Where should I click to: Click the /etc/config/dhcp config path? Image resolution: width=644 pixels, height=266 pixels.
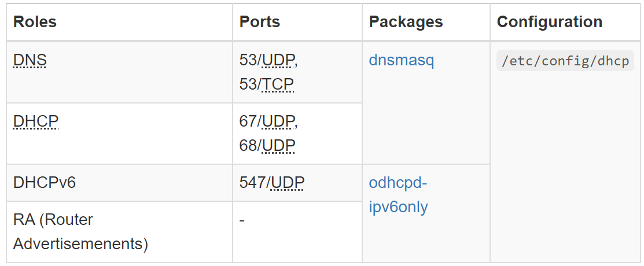pyautogui.click(x=565, y=61)
